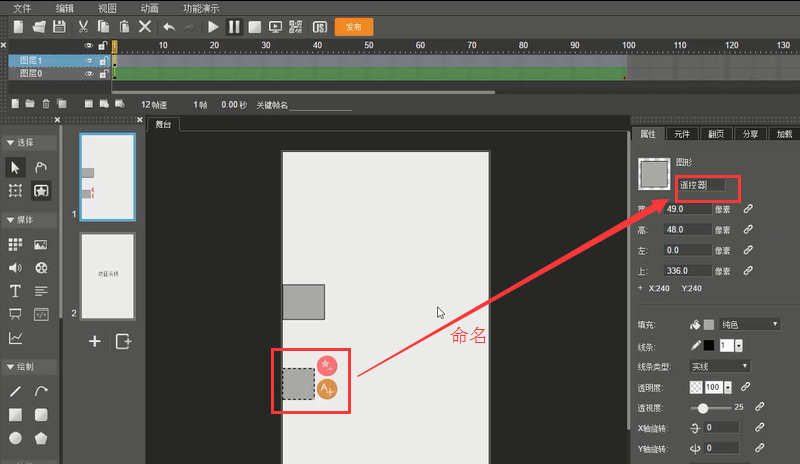Image resolution: width=800 pixels, height=464 pixels.
Task: Undo the last action
Action: click(169, 27)
